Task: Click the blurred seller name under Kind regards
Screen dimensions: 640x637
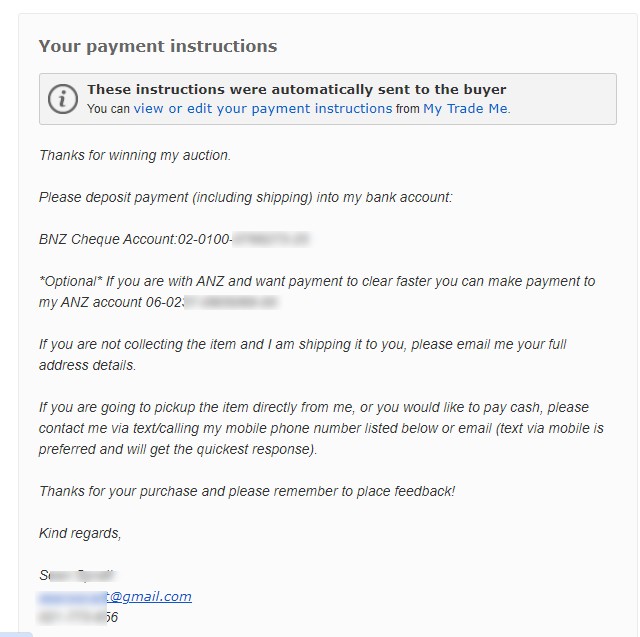Action: click(78, 575)
